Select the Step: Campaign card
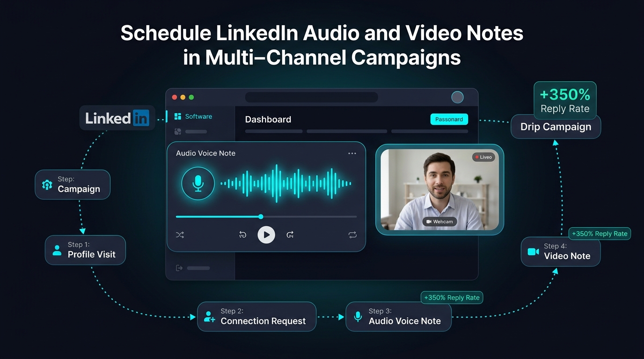Image resolution: width=644 pixels, height=359 pixels. click(73, 185)
